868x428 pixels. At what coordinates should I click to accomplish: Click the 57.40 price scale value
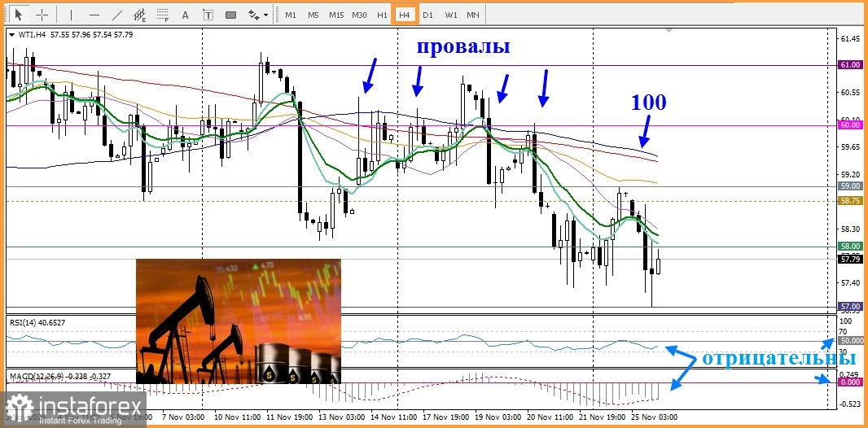point(851,282)
